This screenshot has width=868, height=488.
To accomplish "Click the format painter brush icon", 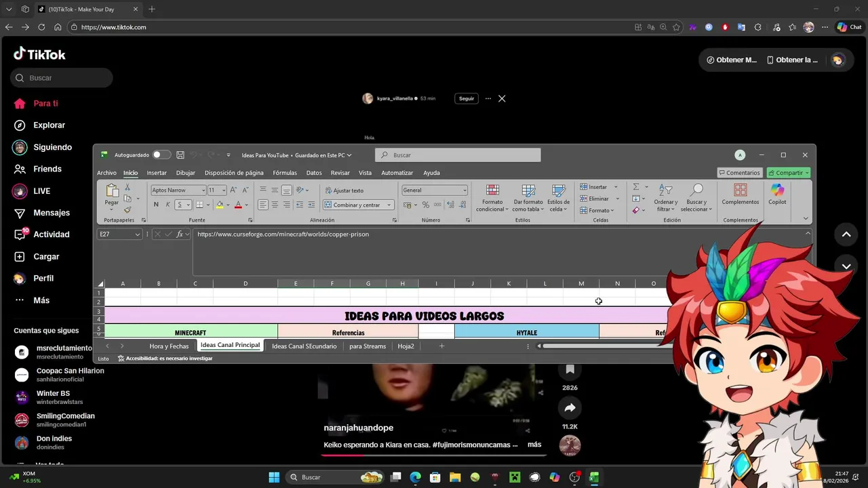I will 127,209.
